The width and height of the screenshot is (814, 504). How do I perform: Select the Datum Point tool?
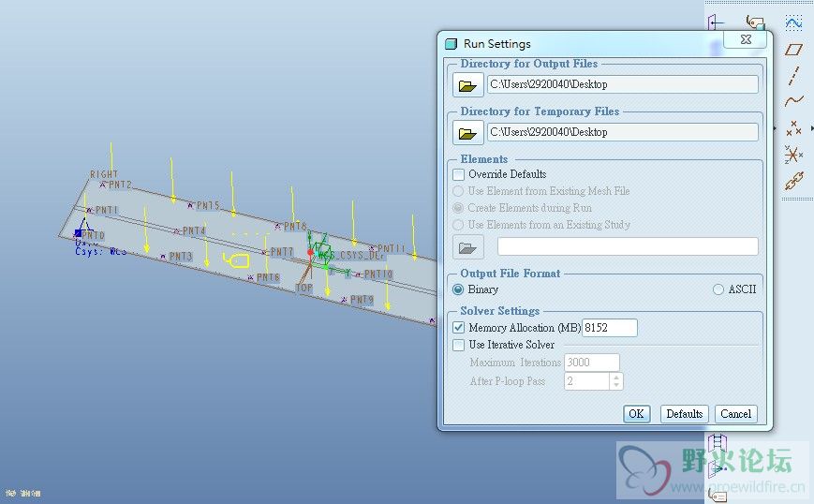(x=793, y=126)
